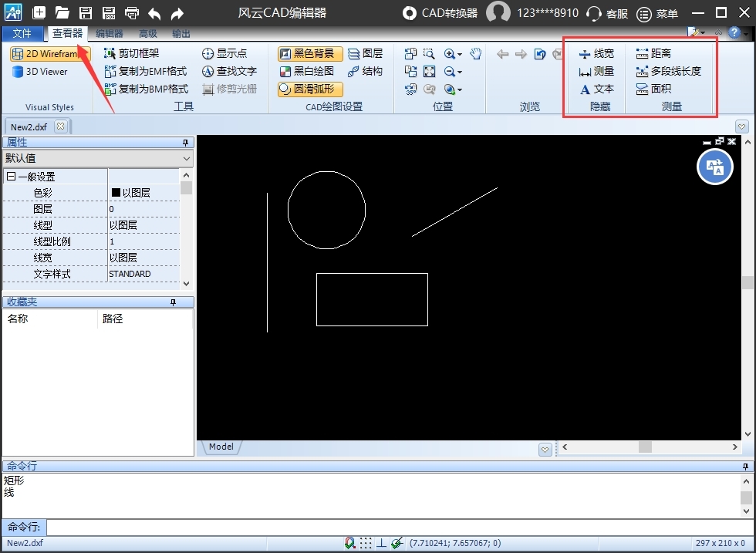Toggle 文本 text visibility
This screenshot has width=756, height=553.
596,89
